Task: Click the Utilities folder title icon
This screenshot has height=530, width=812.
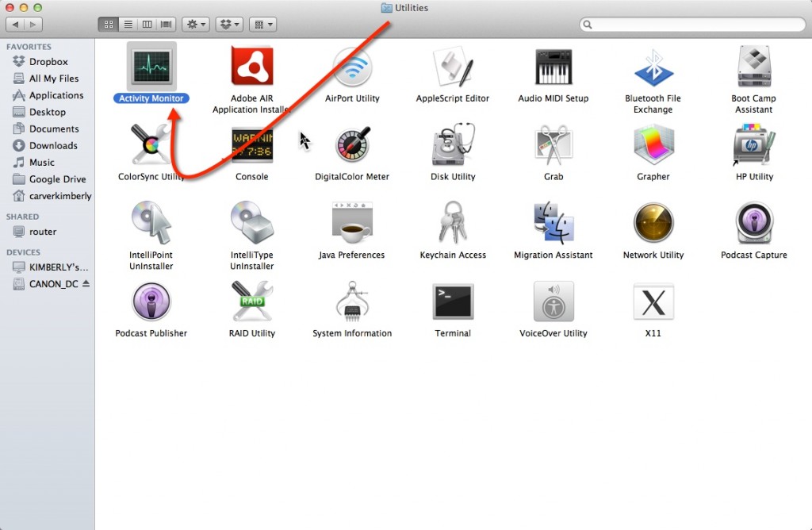Action: [x=386, y=8]
